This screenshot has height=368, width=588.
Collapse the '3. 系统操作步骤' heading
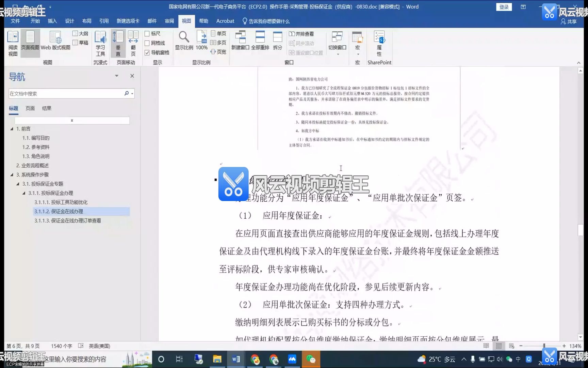pyautogui.click(x=12, y=175)
